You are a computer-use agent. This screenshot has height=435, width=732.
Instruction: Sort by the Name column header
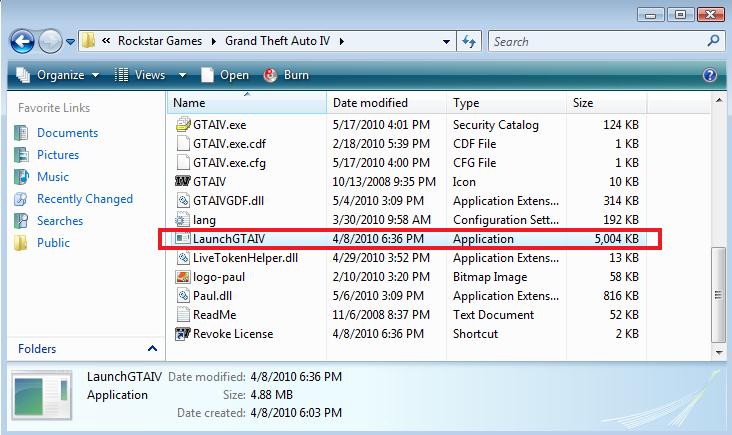coord(246,103)
